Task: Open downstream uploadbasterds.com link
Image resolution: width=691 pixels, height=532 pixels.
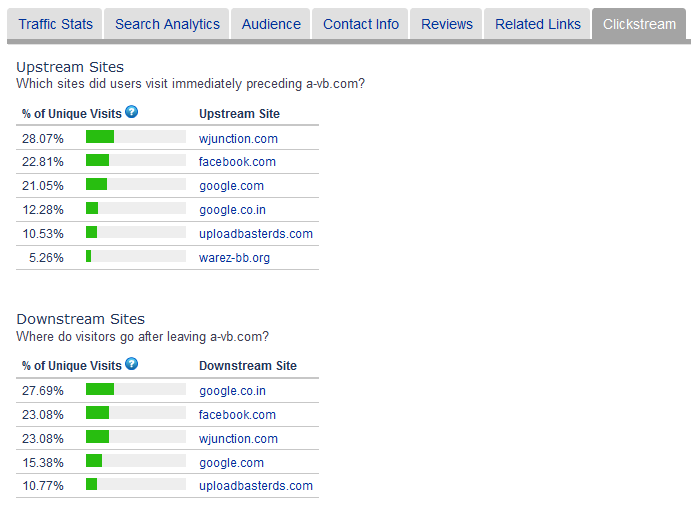Action: click(255, 486)
